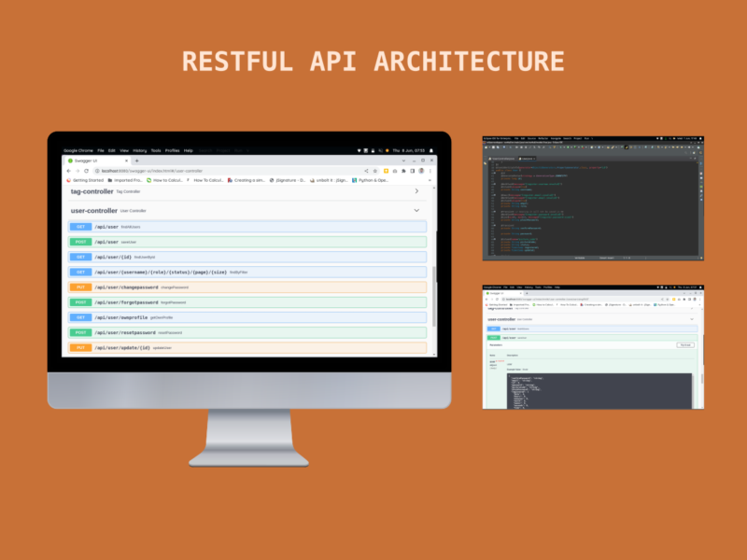Open the History menu
The width and height of the screenshot is (747, 560).
click(140, 149)
